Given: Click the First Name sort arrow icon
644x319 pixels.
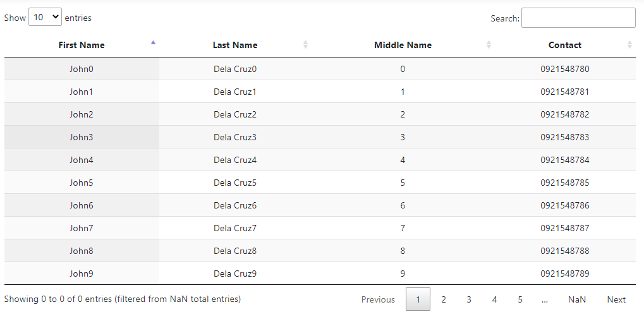Looking at the screenshot, I should [x=153, y=44].
